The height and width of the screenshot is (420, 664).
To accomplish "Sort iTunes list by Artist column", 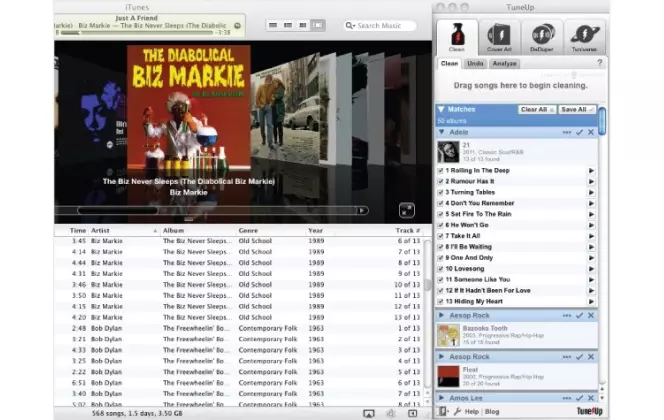I will pos(124,231).
